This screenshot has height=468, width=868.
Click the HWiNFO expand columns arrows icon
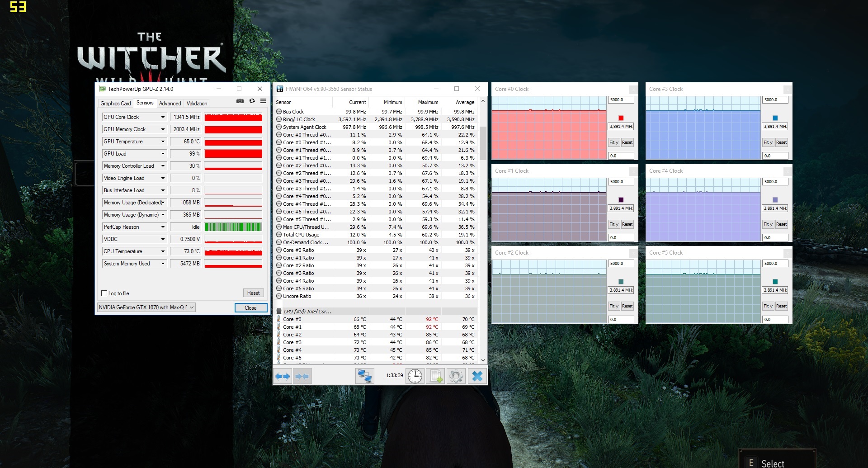pyautogui.click(x=283, y=376)
